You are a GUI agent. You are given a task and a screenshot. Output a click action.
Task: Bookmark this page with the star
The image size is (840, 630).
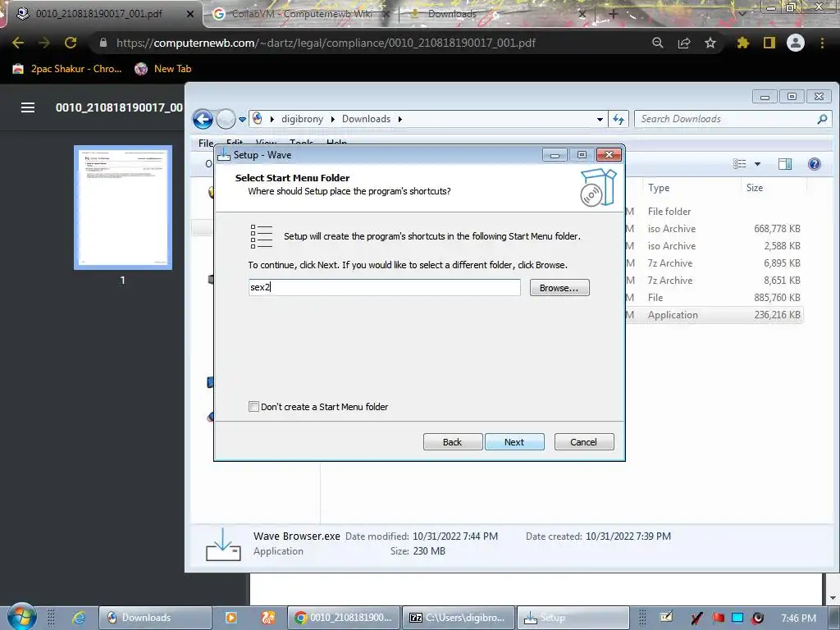click(710, 43)
